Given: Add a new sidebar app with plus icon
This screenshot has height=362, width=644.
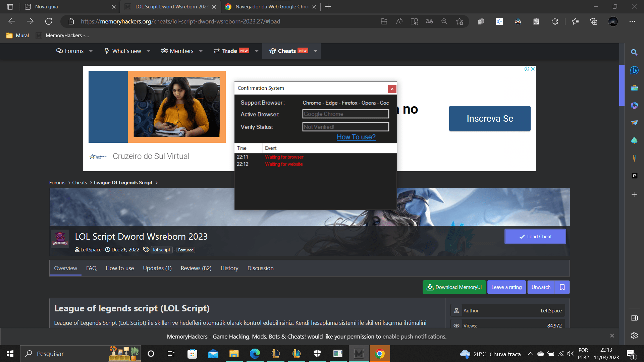Looking at the screenshot, I should pos(634,195).
